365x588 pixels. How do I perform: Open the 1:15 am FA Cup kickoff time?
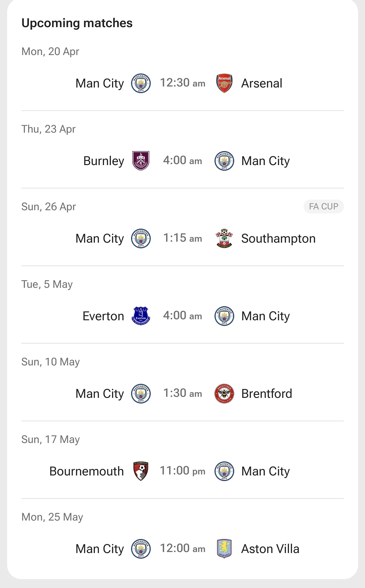click(x=182, y=238)
